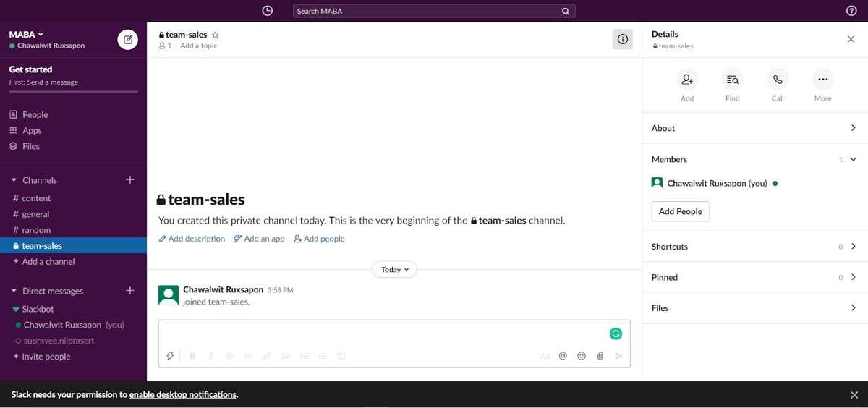The width and height of the screenshot is (868, 408).
Task: Open the history clock icon
Action: click(x=268, y=11)
